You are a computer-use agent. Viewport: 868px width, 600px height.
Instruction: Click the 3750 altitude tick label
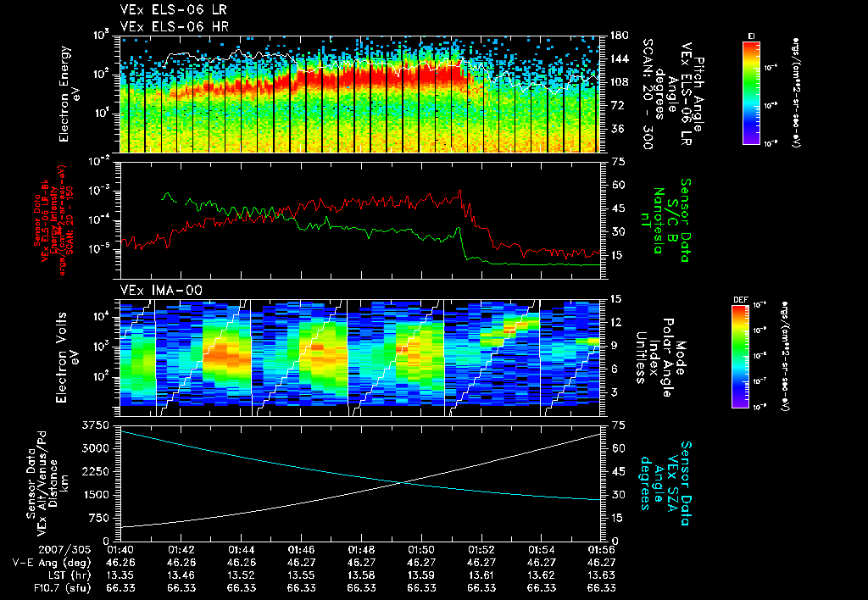point(95,425)
